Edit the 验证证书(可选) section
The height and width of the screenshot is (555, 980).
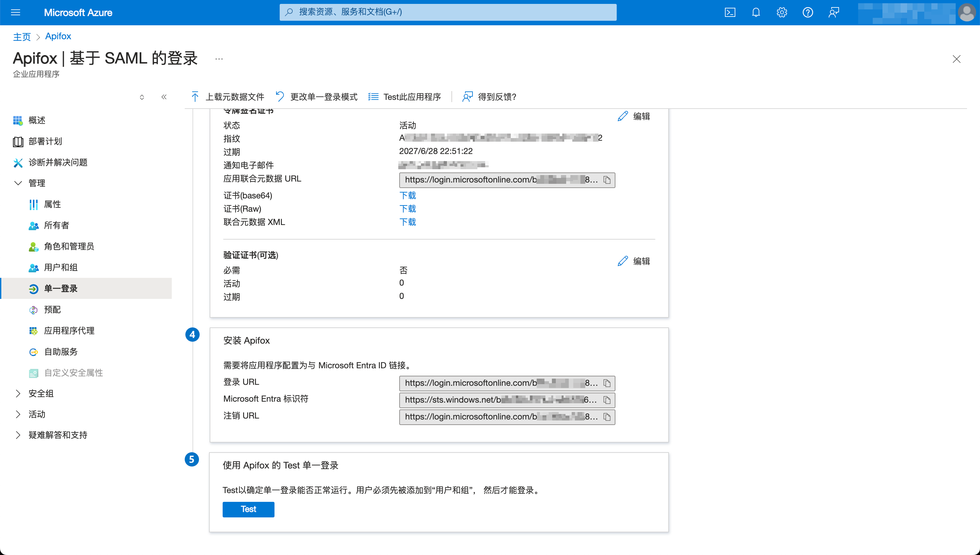click(x=634, y=261)
